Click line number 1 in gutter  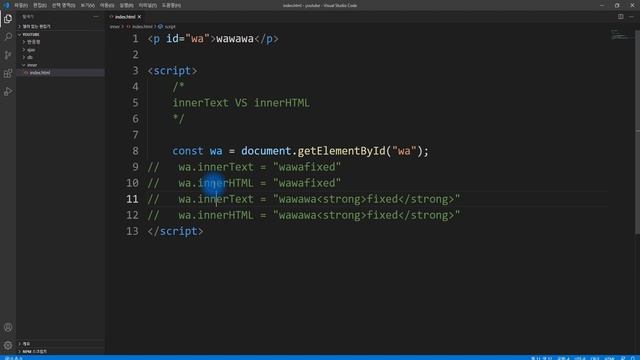click(x=135, y=39)
